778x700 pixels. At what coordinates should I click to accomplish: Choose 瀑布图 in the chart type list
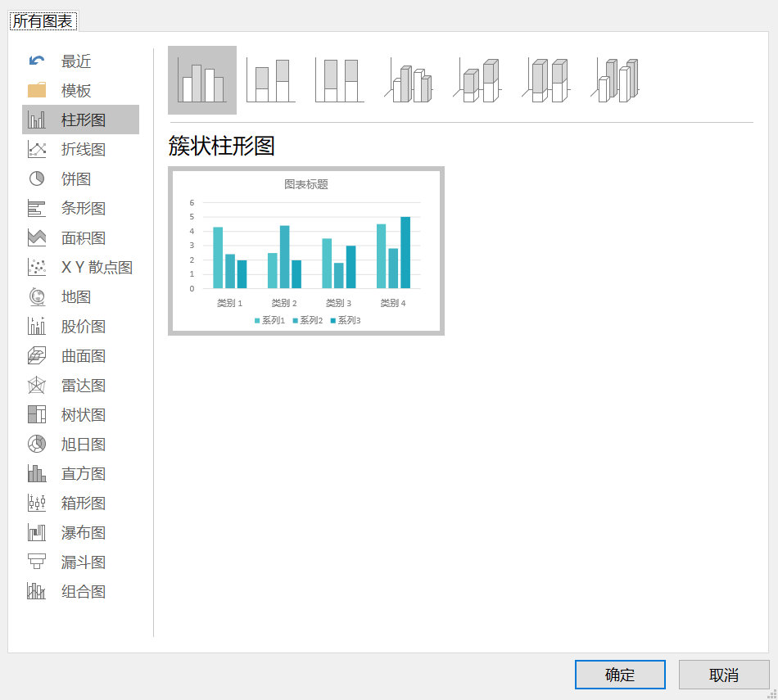pyautogui.click(x=80, y=533)
